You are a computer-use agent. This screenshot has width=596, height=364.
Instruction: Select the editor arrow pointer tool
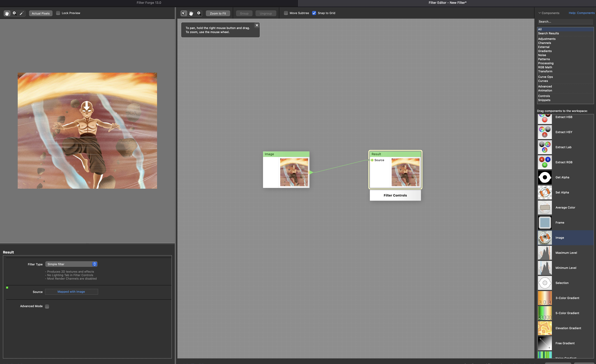point(184,13)
